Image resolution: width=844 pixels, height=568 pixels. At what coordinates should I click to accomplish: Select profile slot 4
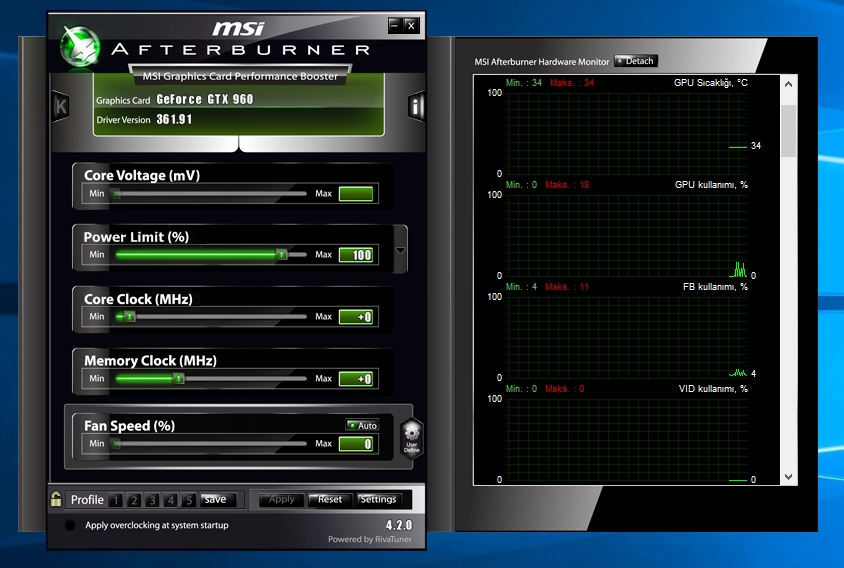[x=171, y=500]
